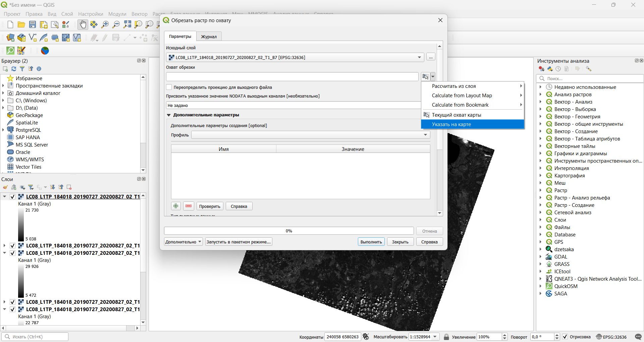This screenshot has width=644, height=342.
Task: Click the Проверить button
Action: coord(210,206)
